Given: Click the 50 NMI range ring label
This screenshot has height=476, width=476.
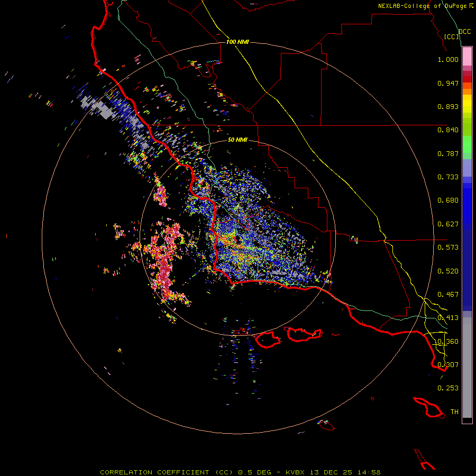Looking at the screenshot, I should click(x=237, y=140).
